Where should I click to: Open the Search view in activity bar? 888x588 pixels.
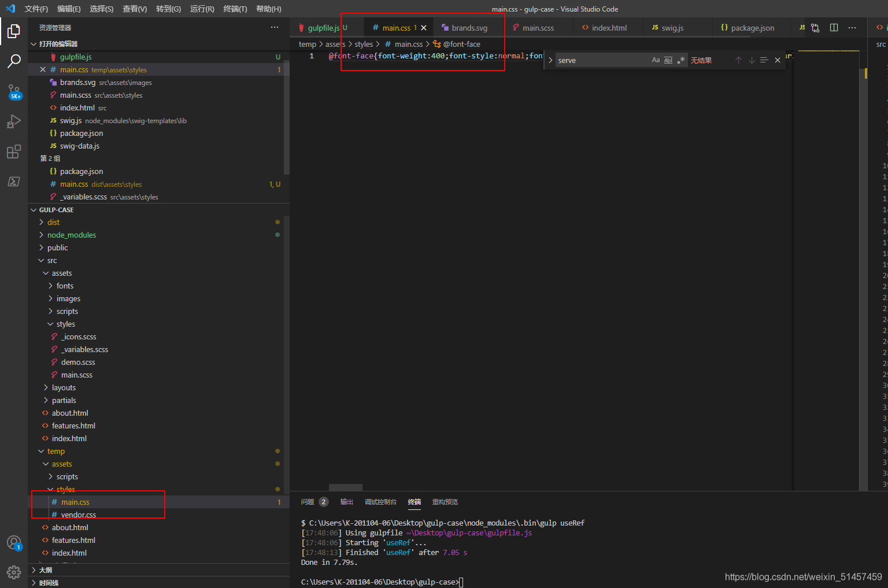tap(14, 61)
